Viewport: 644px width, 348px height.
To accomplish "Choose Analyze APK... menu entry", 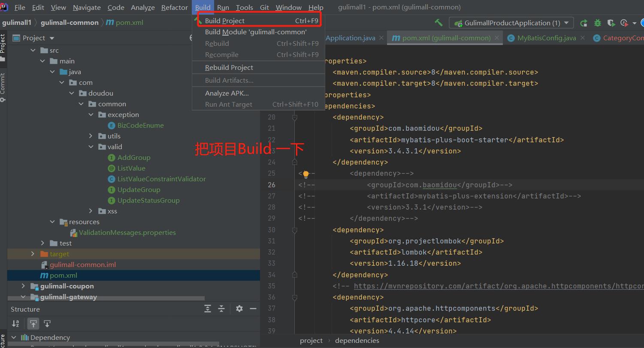I will point(258,93).
